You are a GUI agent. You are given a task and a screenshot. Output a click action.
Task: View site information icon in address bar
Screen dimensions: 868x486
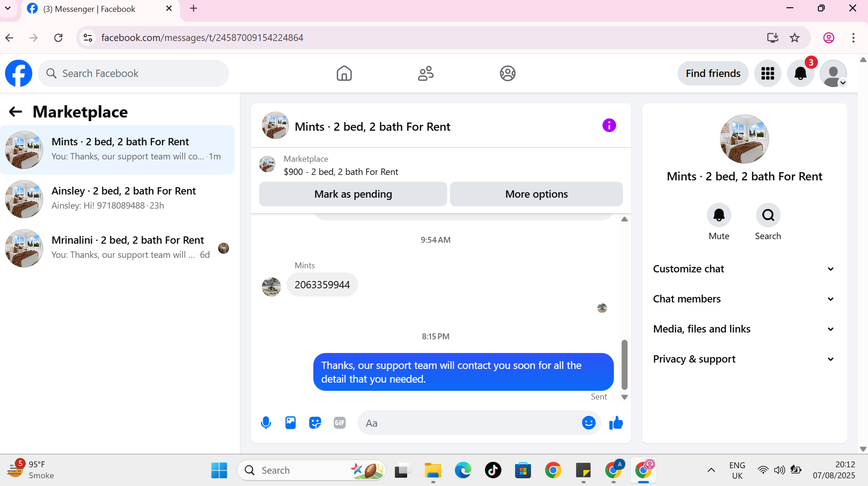click(x=88, y=38)
